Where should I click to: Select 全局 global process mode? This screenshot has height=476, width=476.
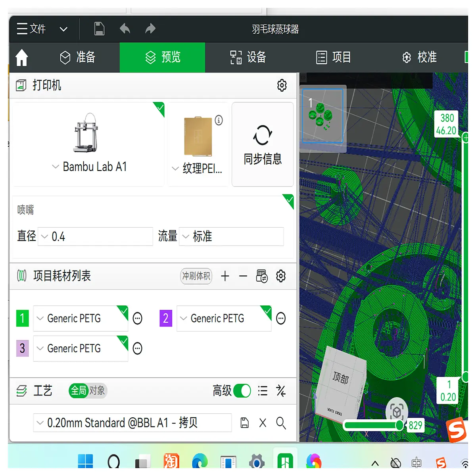(x=78, y=391)
